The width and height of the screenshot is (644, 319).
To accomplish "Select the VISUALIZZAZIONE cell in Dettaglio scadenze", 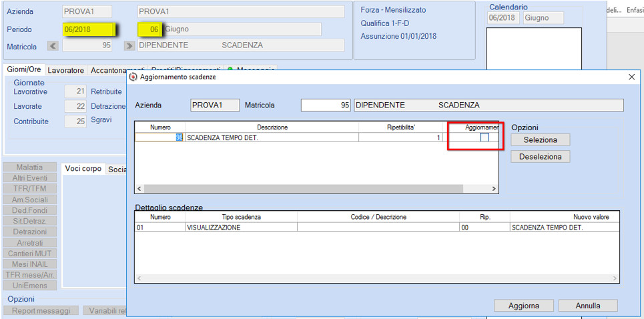I will [241, 228].
